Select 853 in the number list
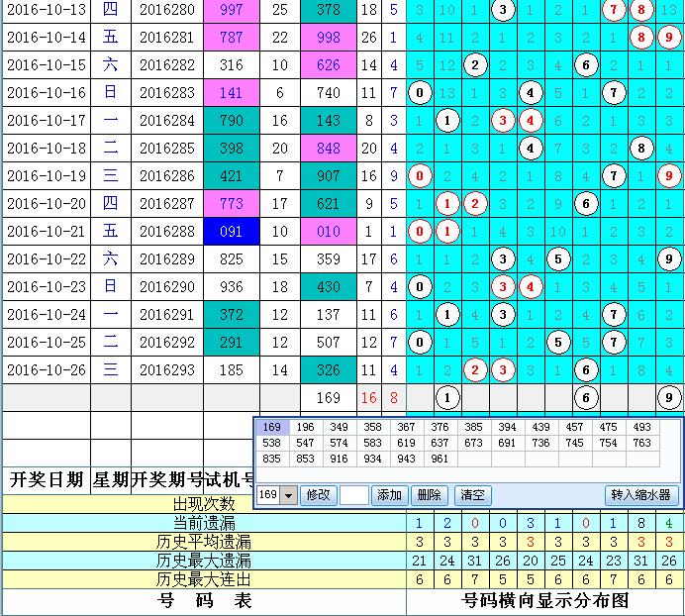This screenshot has height=616, width=685. pyautogui.click(x=305, y=459)
